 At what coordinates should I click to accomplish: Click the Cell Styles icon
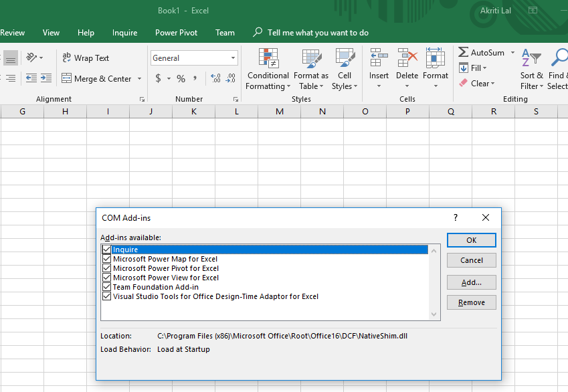point(345,59)
